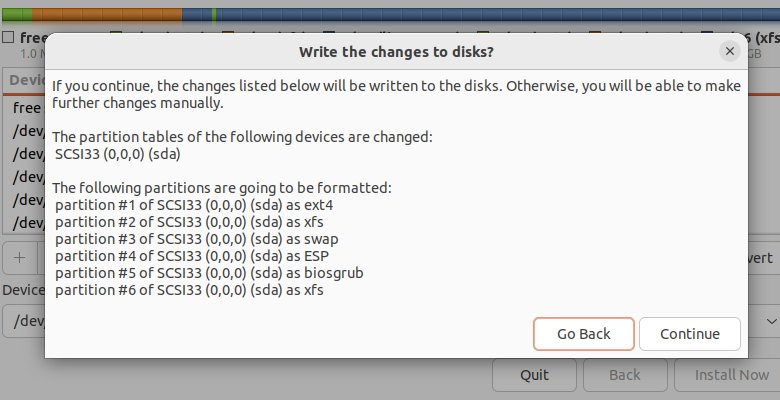Close the "Write the changes to disks?" dialog
780x400 pixels.
coord(730,51)
